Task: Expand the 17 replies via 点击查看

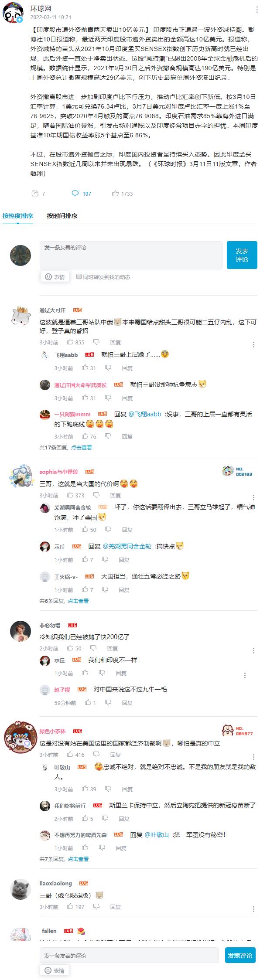Action: click(82, 447)
